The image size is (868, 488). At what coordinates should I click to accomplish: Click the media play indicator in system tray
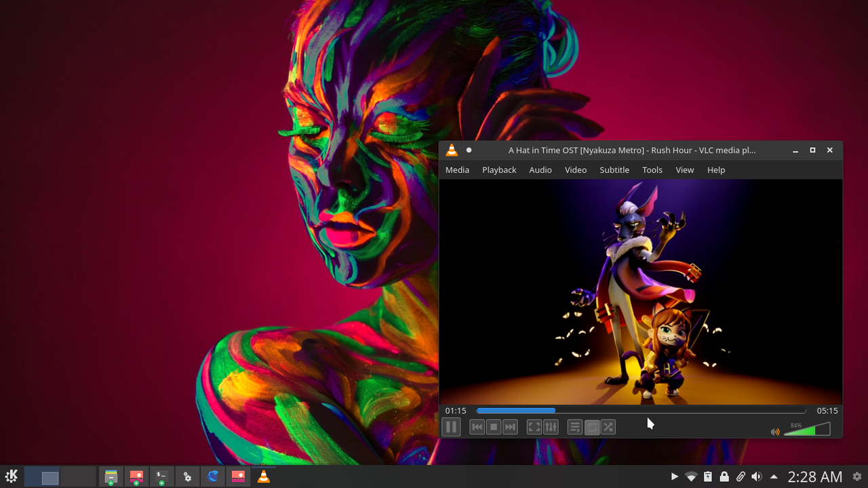(x=674, y=477)
